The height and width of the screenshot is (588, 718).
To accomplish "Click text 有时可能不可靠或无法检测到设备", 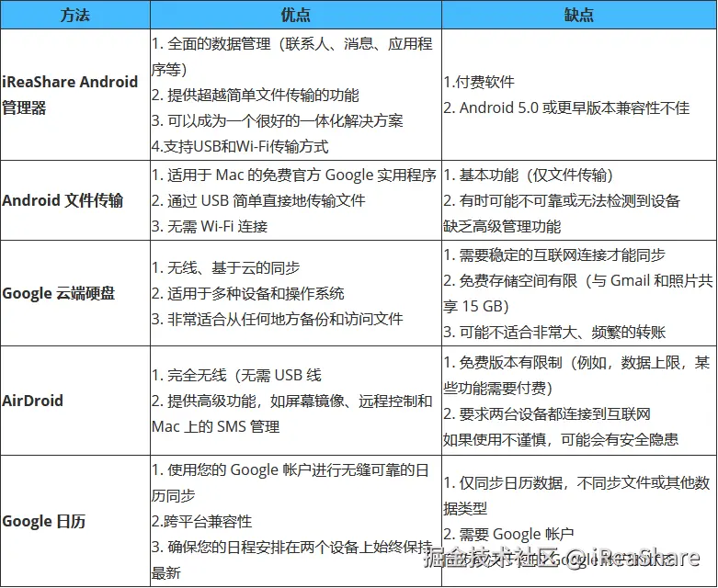I will (x=570, y=200).
